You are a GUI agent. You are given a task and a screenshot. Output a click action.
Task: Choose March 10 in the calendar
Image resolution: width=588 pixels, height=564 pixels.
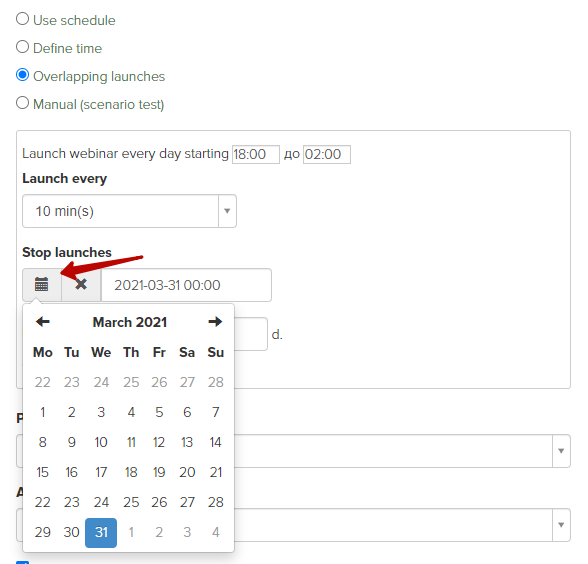click(101, 442)
